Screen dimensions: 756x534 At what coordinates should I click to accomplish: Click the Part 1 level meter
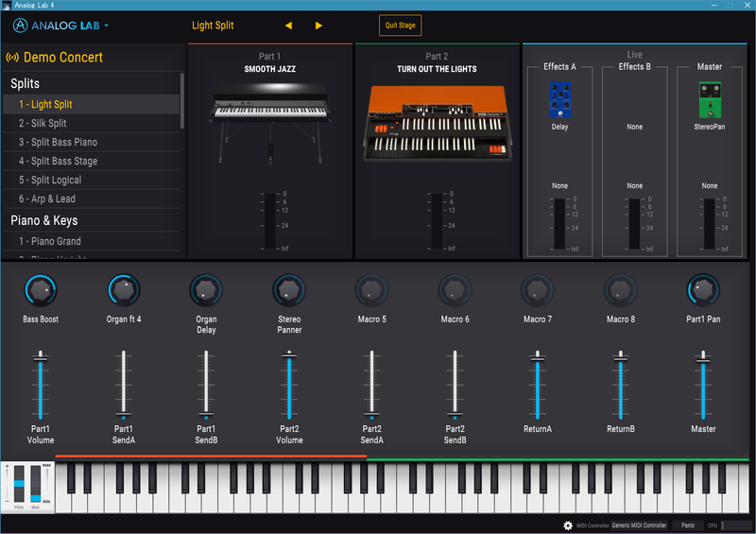[x=270, y=221]
